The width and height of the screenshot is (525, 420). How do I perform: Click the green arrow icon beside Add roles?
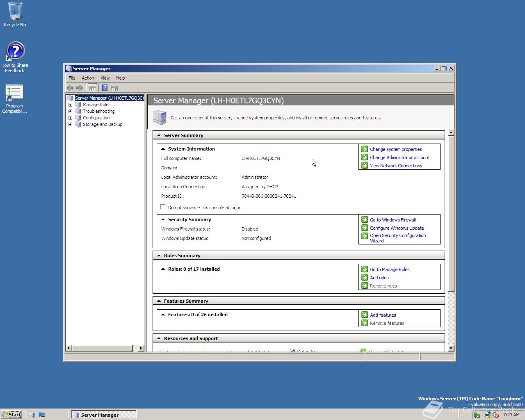pos(365,277)
